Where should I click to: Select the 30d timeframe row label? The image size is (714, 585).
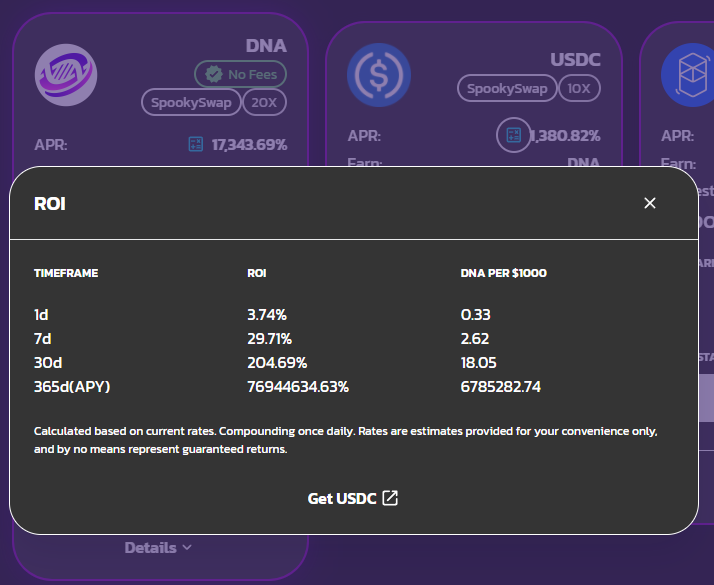tap(48, 363)
